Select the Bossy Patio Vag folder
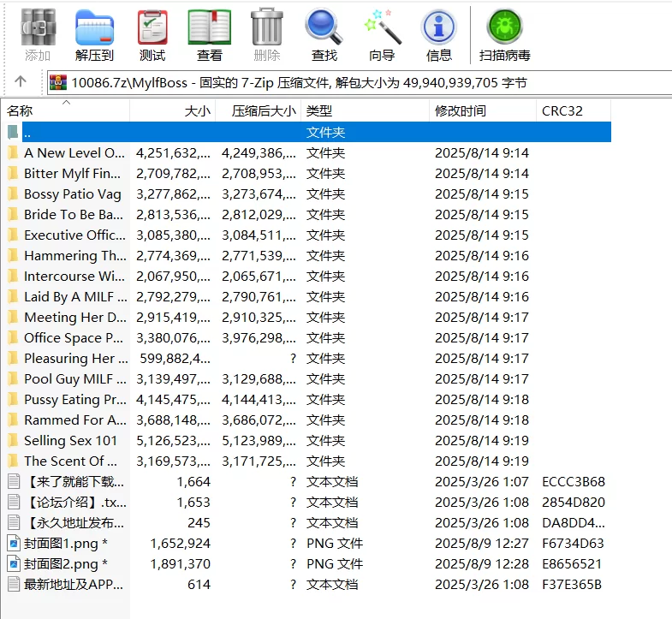The image size is (672, 619). click(x=73, y=193)
